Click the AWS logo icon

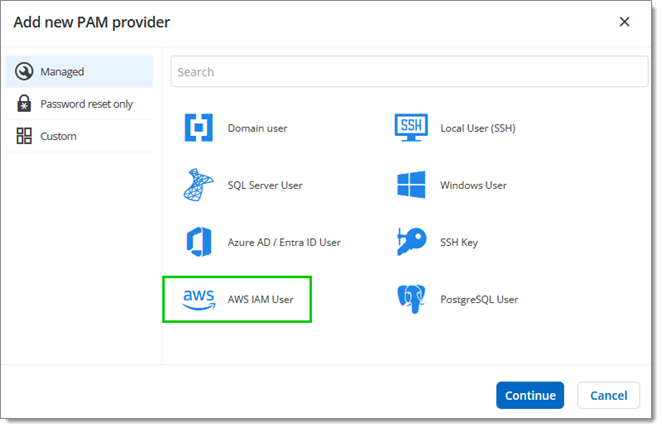[x=199, y=299]
